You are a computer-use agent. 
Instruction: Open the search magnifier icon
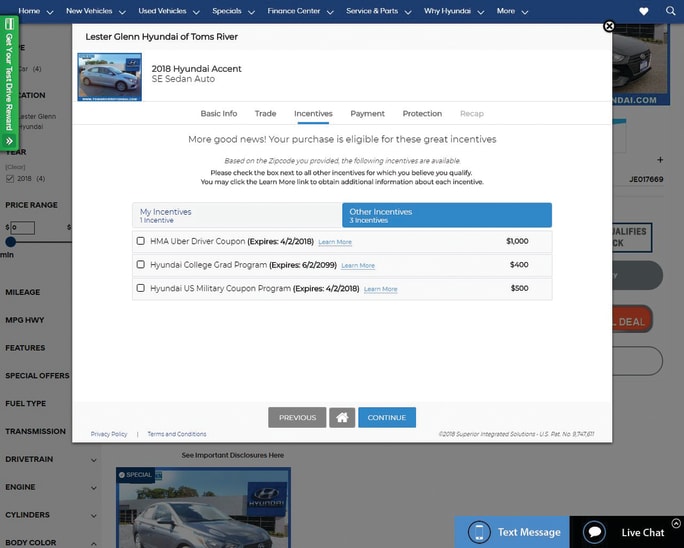point(670,11)
